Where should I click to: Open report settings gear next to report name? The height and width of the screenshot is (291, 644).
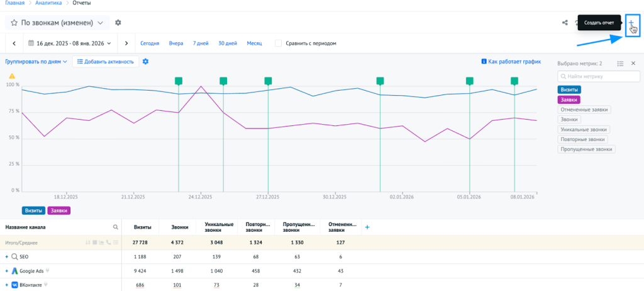click(118, 23)
